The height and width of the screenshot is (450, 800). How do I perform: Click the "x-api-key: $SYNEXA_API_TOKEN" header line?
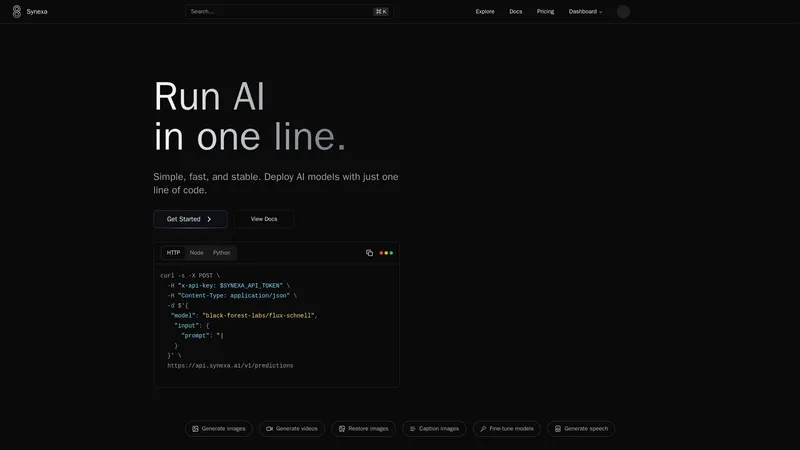pos(230,286)
